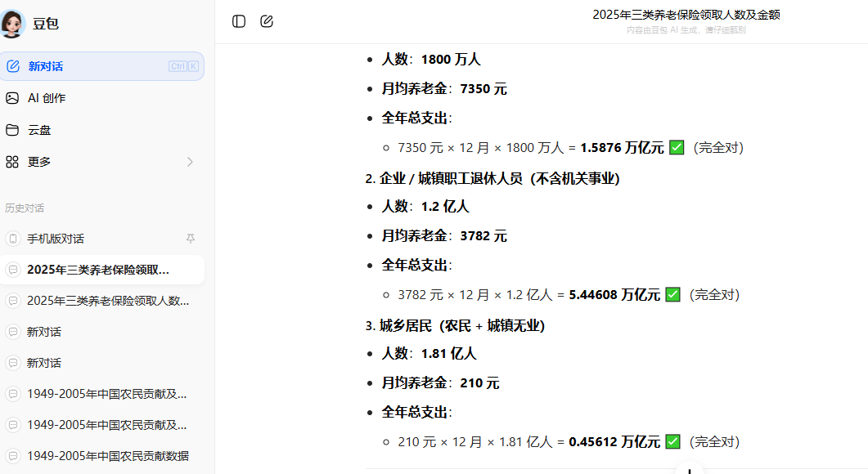Click green checkmark after 0.45612 万亿元
The width and height of the screenshot is (868, 474).
[672, 441]
